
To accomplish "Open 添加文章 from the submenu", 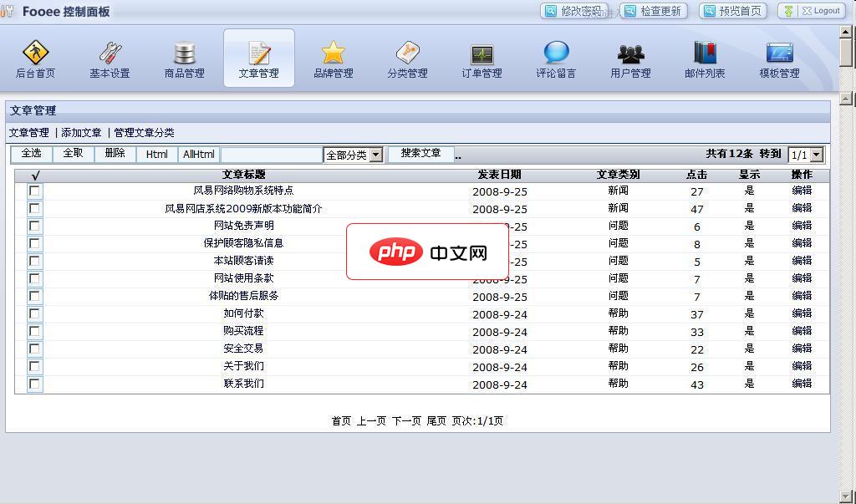I will [x=81, y=132].
